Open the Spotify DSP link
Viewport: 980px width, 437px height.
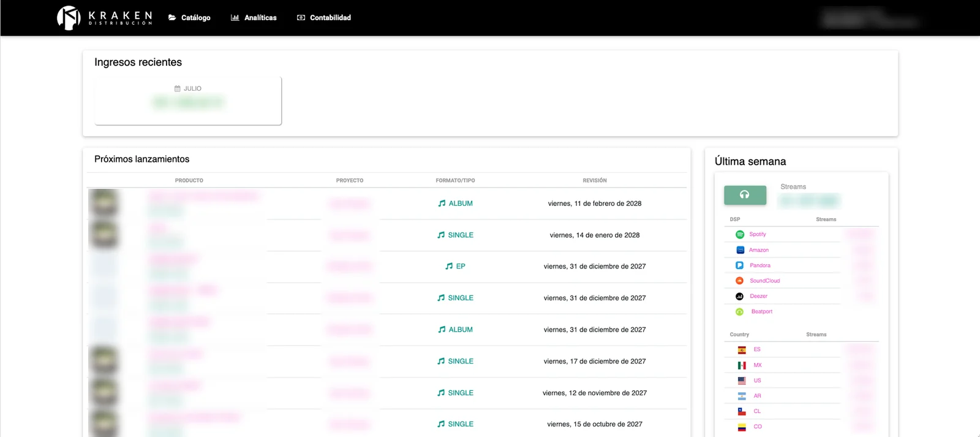[x=758, y=235]
